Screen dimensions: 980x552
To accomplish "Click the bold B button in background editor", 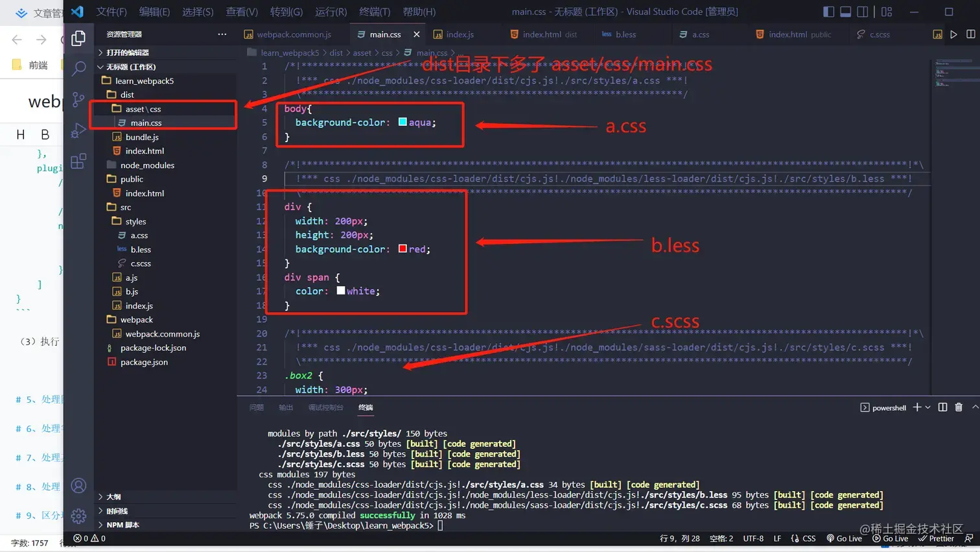I will pyautogui.click(x=45, y=135).
